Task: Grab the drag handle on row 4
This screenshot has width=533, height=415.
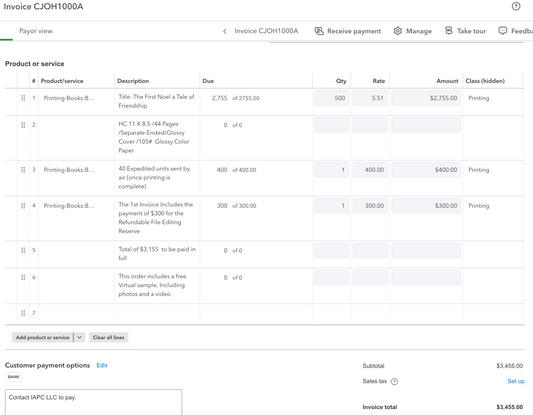Action: point(23,206)
